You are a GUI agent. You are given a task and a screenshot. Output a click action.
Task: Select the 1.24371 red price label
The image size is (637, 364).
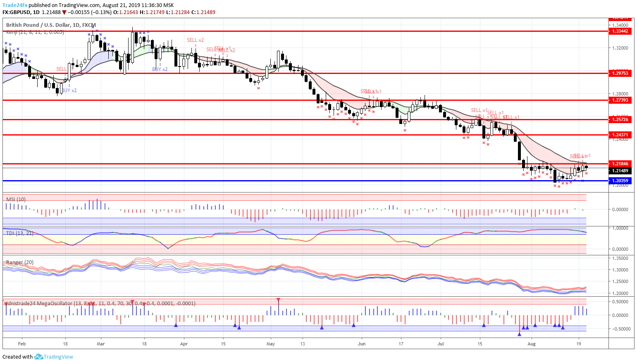click(620, 135)
